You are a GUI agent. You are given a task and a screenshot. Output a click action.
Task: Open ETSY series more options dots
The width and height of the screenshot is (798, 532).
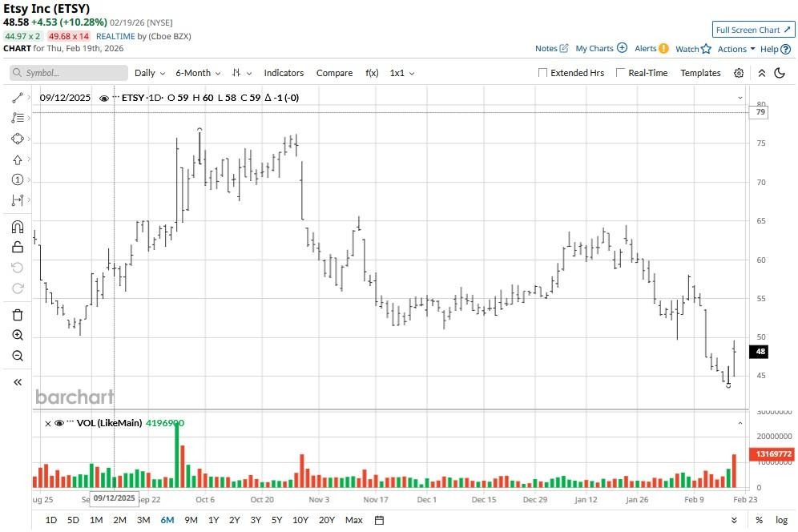[115, 97]
